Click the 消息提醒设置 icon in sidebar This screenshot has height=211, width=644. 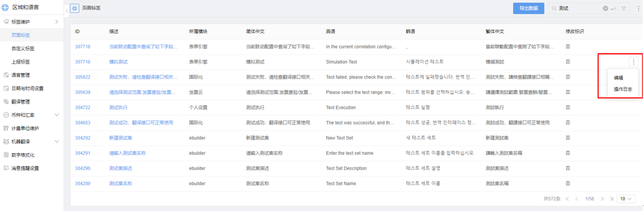6,168
